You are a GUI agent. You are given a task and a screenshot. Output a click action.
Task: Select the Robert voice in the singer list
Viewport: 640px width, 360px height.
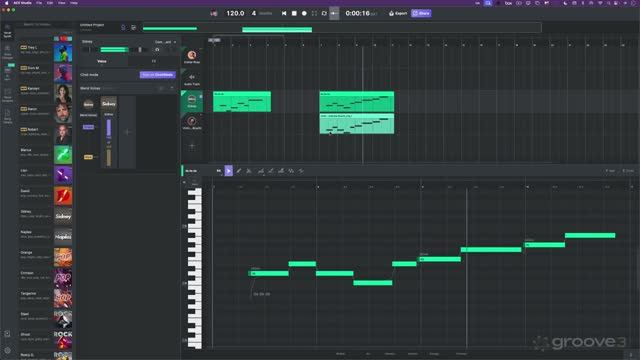click(46, 135)
